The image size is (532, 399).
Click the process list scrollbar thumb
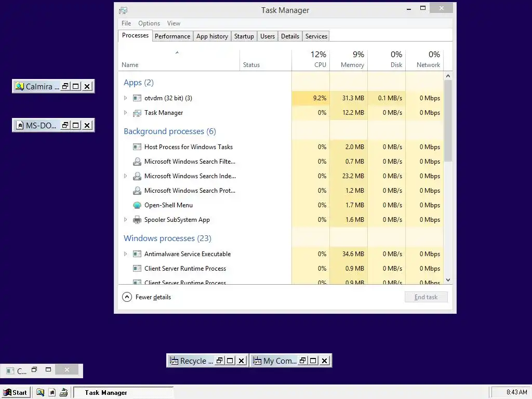tap(448, 121)
